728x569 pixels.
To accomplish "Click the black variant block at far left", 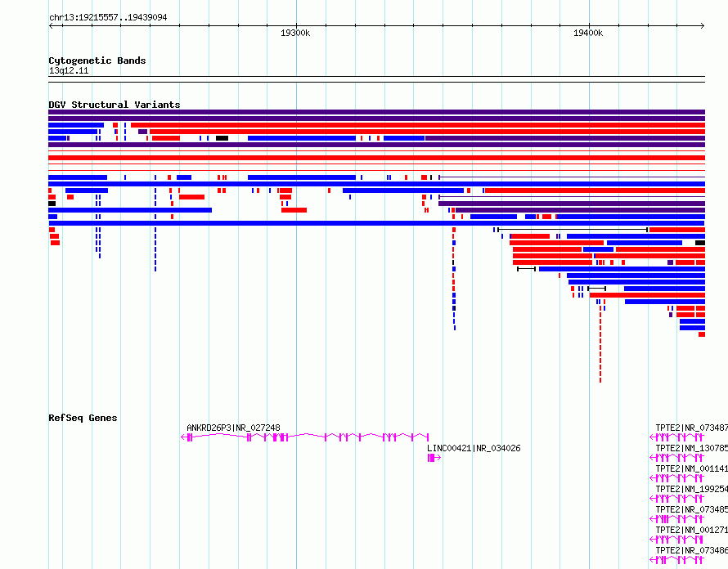I will click(52, 204).
